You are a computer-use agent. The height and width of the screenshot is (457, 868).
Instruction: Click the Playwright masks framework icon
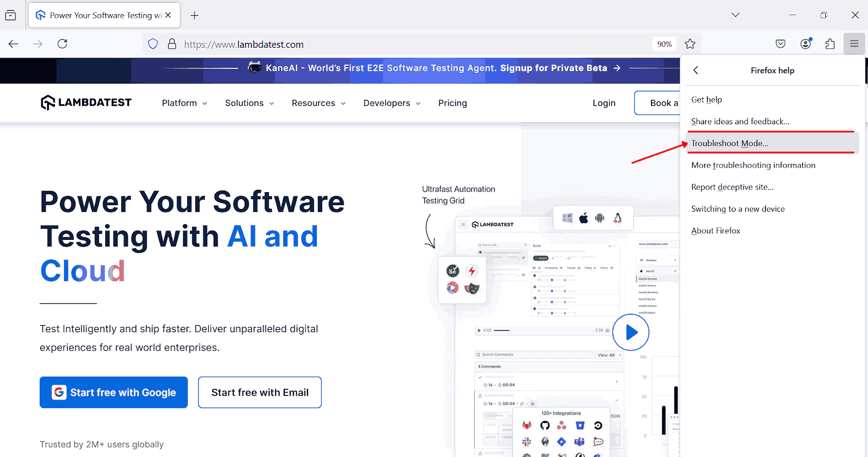coord(472,288)
